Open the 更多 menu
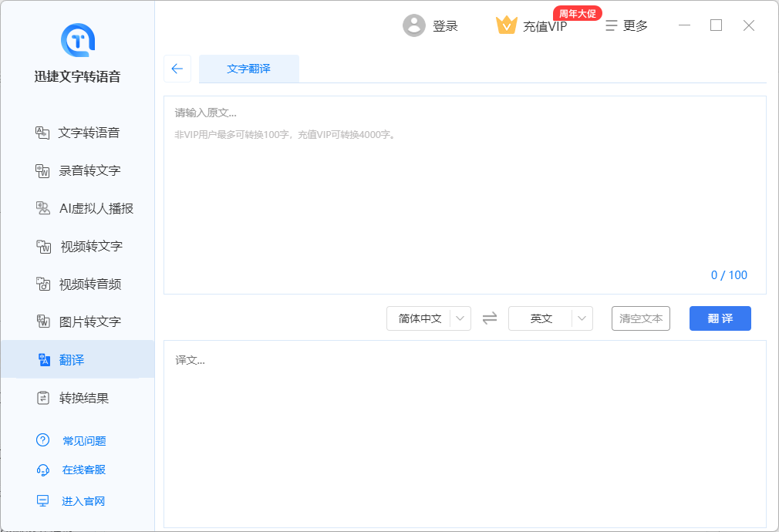 coord(627,25)
